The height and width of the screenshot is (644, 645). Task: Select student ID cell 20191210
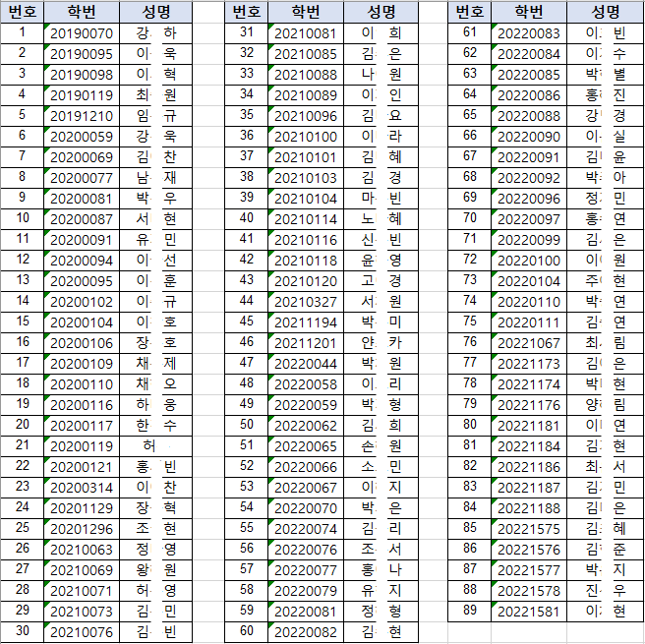(x=82, y=116)
